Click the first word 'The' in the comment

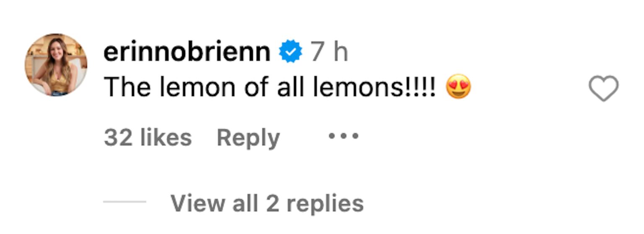(125, 87)
